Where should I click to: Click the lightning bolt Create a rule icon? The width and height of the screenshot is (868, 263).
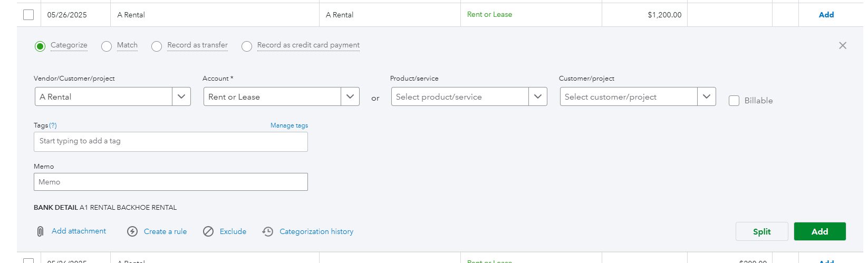(x=132, y=231)
